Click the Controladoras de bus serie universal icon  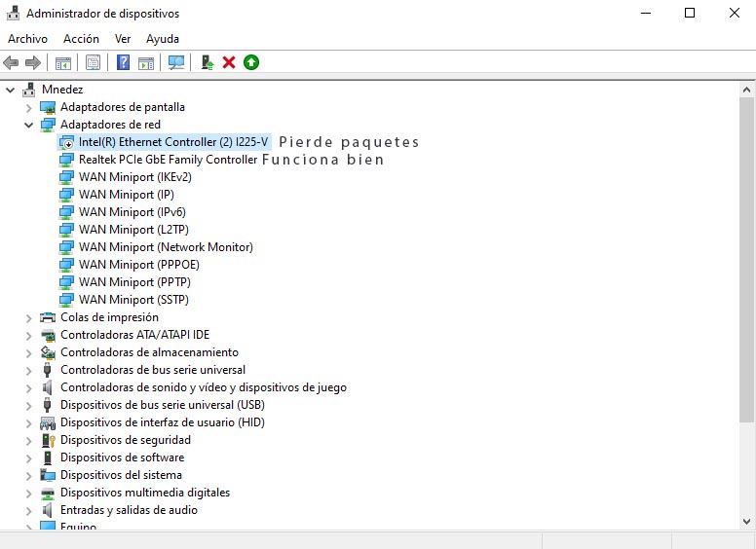(47, 370)
